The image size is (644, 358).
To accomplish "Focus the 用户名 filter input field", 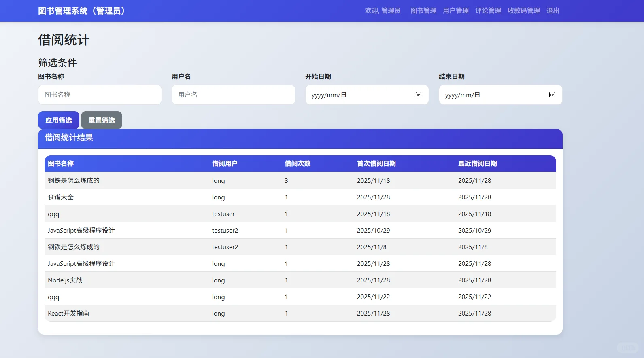I will 234,95.
